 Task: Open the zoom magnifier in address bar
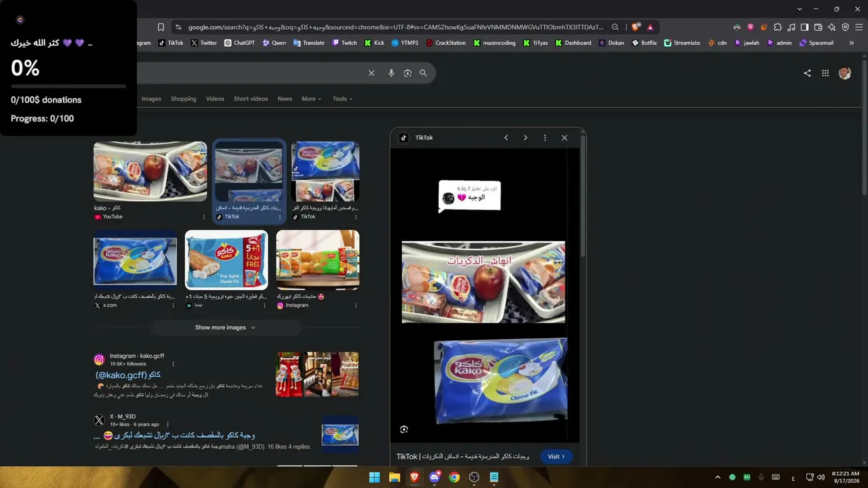coord(615,27)
